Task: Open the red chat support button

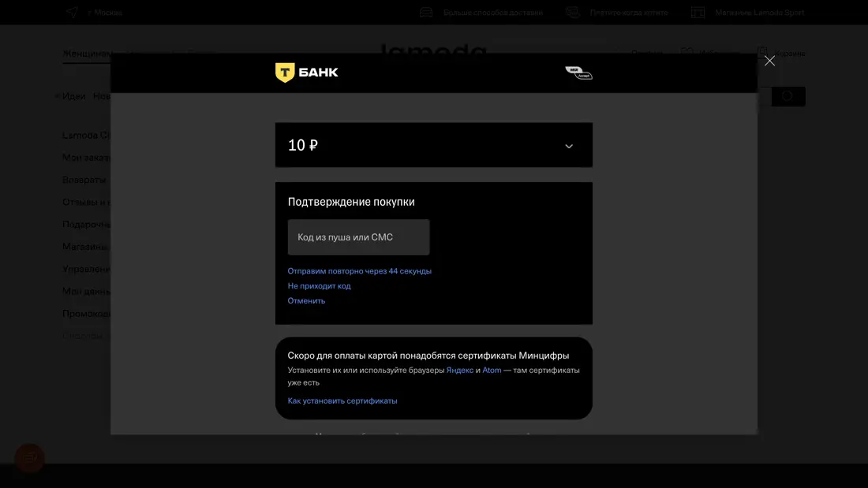Action: (29, 458)
